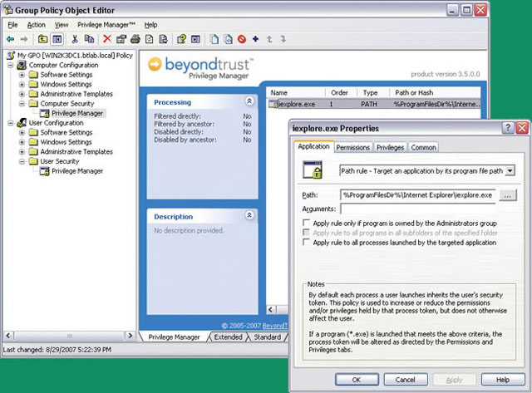Click the question mark help button in dialog title
Image resolution: width=532 pixels, height=393 pixels.
508,128
